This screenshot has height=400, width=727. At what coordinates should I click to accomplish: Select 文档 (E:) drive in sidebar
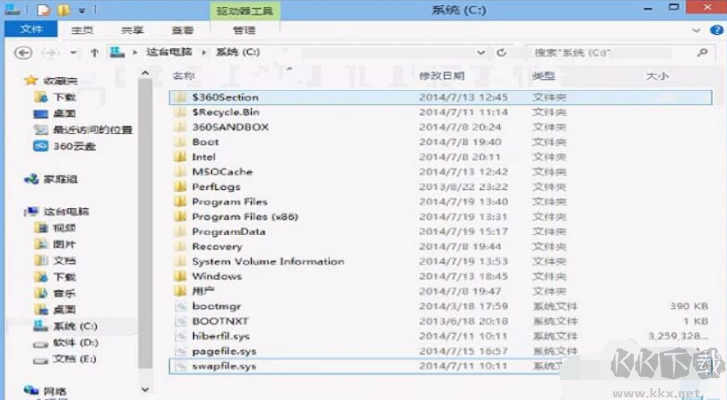coord(74,359)
